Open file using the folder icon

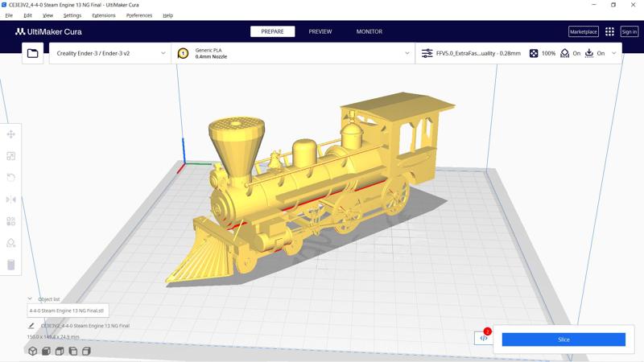[x=32, y=53]
